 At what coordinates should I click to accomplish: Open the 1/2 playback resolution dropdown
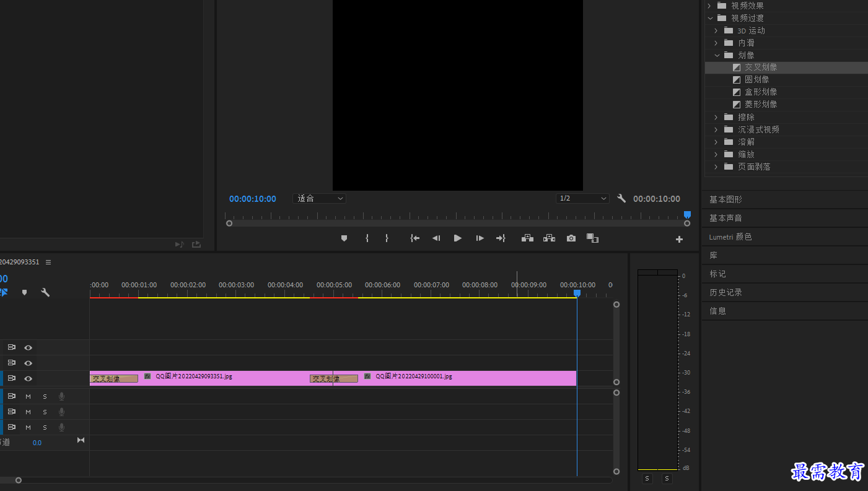point(582,199)
